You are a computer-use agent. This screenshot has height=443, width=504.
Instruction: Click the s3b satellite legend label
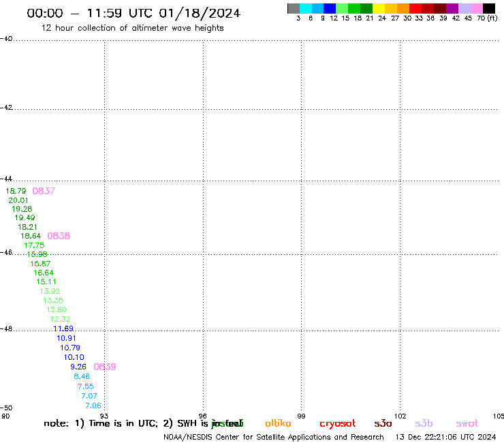(424, 423)
